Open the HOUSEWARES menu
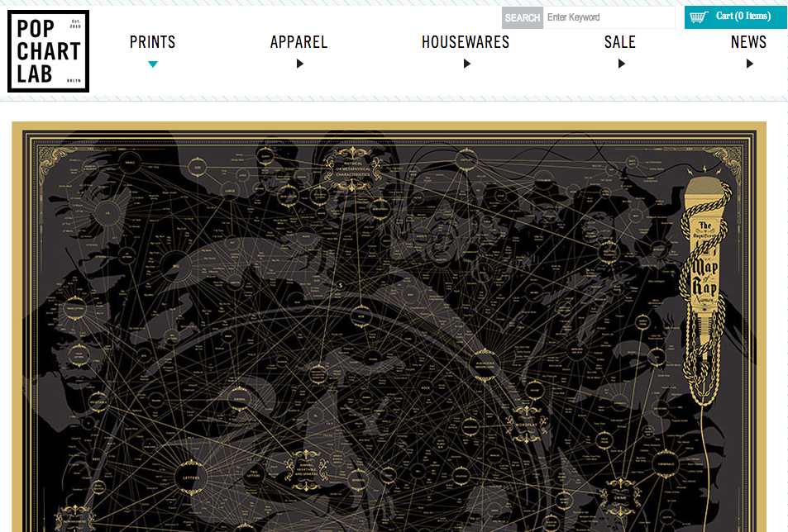 click(466, 42)
